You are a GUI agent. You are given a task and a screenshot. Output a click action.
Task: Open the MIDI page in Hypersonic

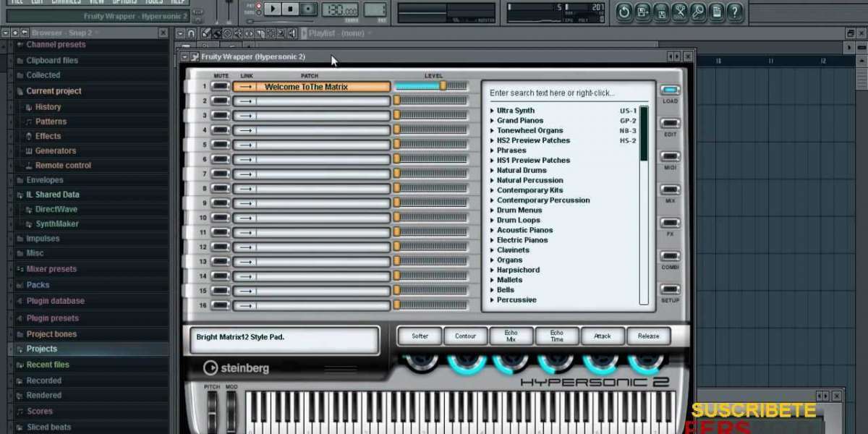pos(670,157)
